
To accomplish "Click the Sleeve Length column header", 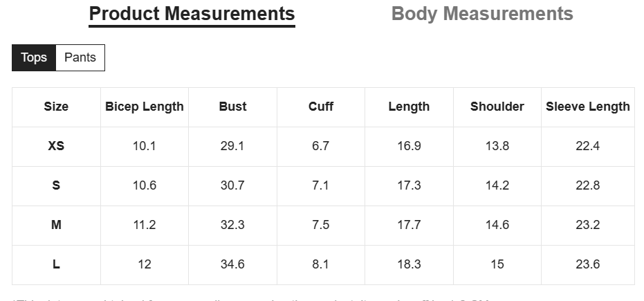I will pyautogui.click(x=588, y=107).
